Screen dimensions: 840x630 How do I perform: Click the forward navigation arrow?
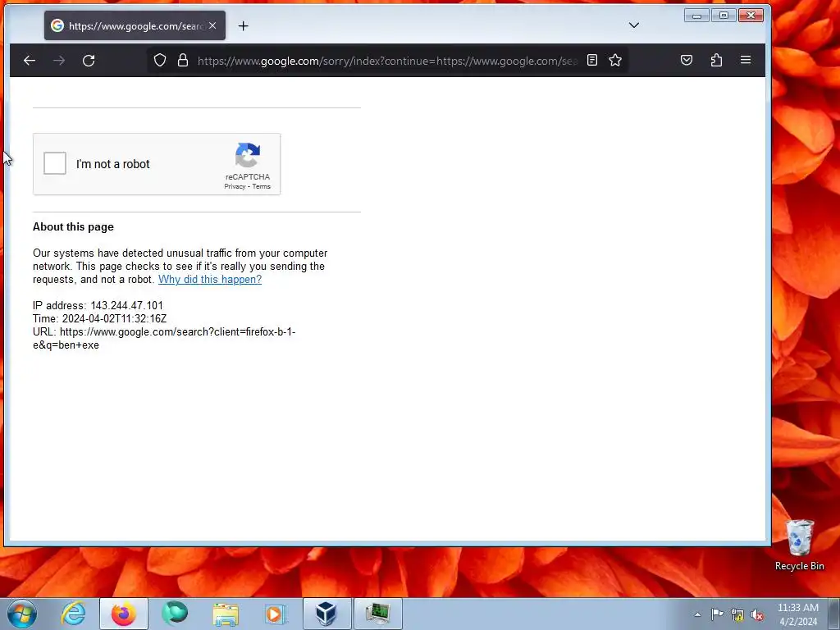click(59, 61)
